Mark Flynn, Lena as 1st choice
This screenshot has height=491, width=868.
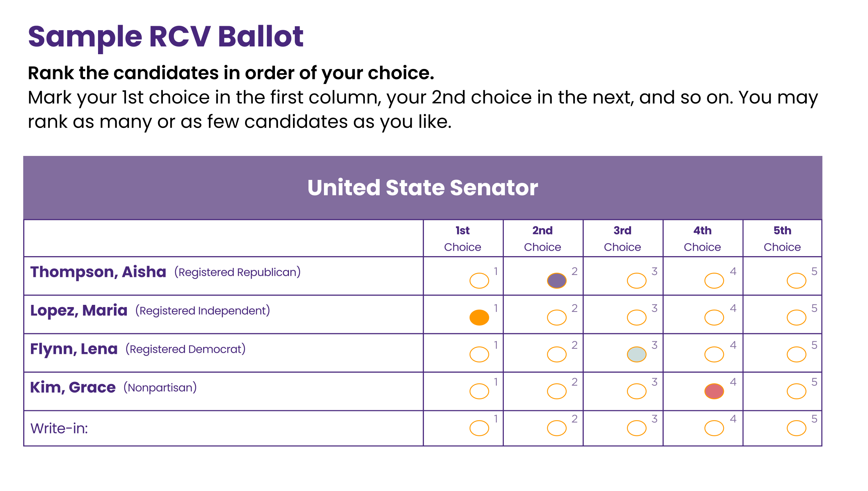pyautogui.click(x=479, y=354)
